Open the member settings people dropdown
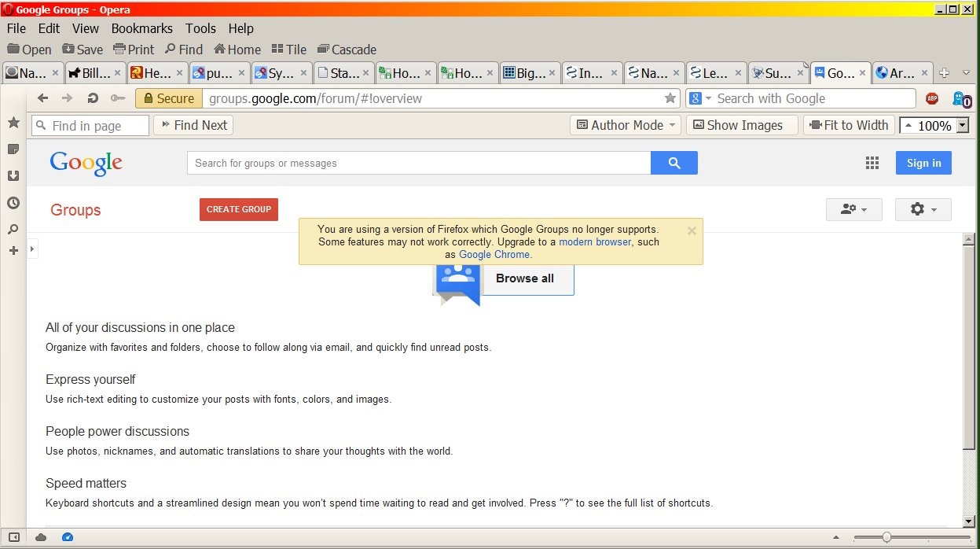The height and width of the screenshot is (549, 980). pos(854,209)
